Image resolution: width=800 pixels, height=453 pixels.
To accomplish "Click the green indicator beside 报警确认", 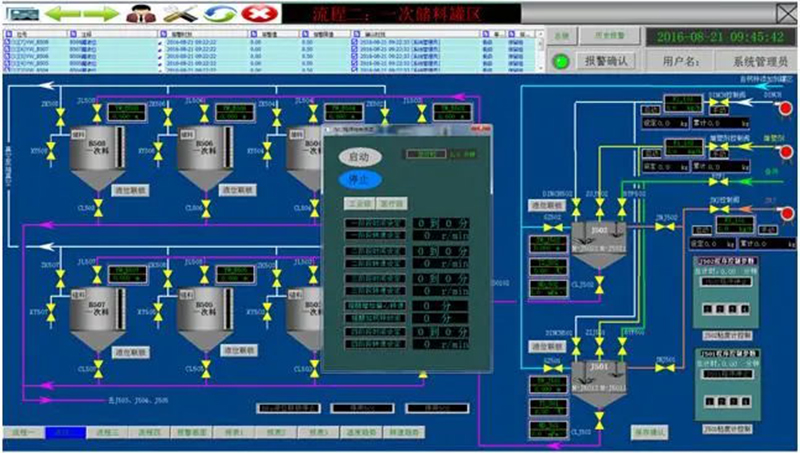I will pyautogui.click(x=561, y=61).
